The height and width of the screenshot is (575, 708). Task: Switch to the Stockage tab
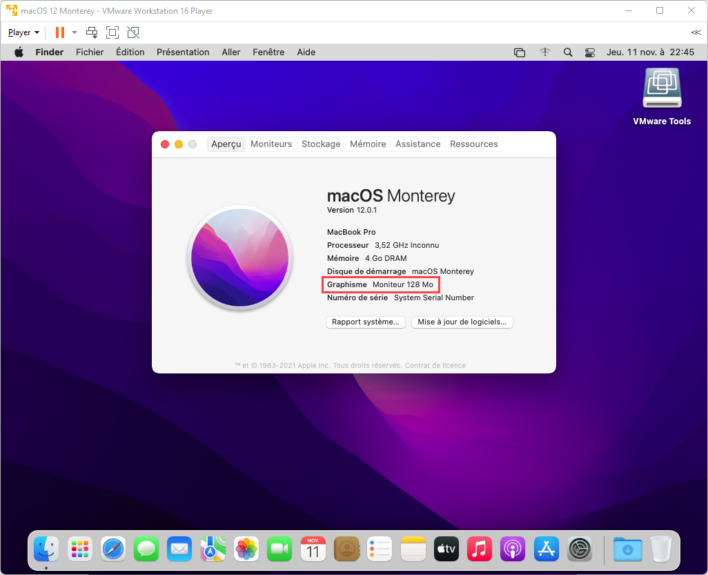point(321,144)
